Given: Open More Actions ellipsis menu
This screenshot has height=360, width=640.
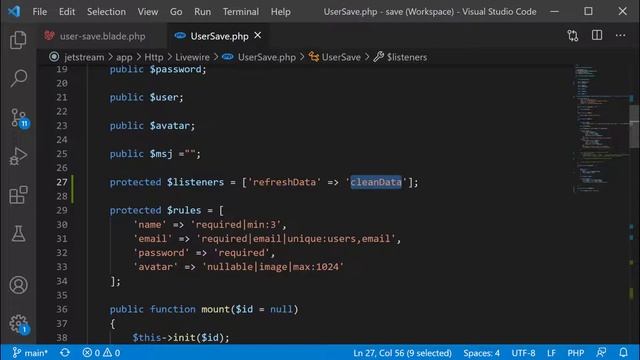Looking at the screenshot, I should click(x=620, y=36).
